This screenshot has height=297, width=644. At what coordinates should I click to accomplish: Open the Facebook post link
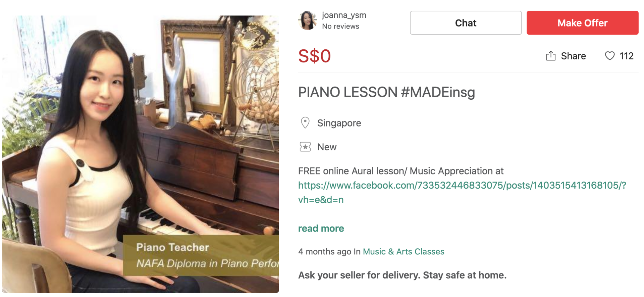click(462, 192)
